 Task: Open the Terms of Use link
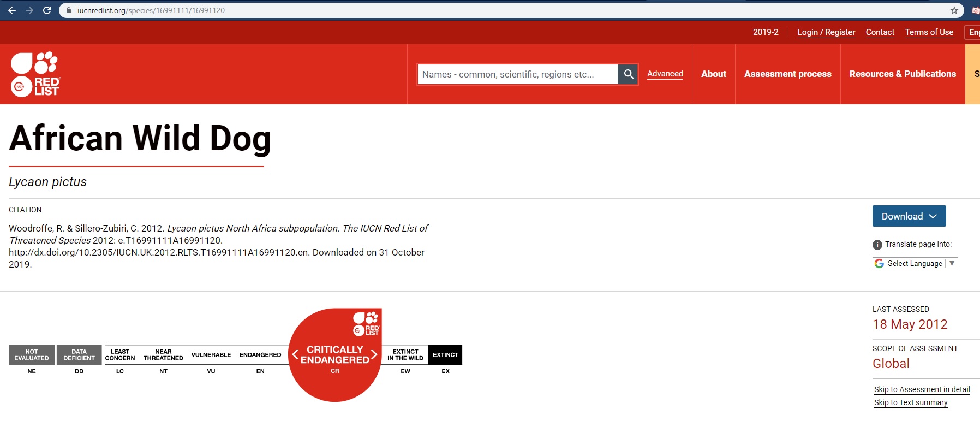click(x=929, y=32)
